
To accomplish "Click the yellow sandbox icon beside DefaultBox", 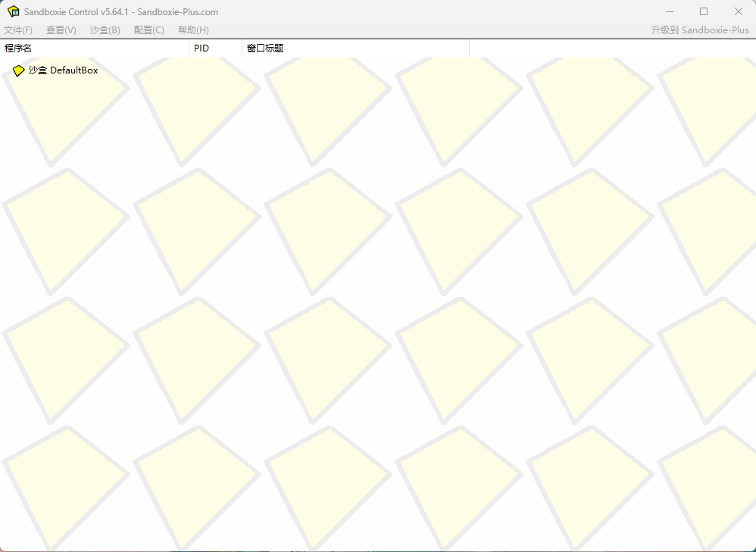I will (x=17, y=70).
